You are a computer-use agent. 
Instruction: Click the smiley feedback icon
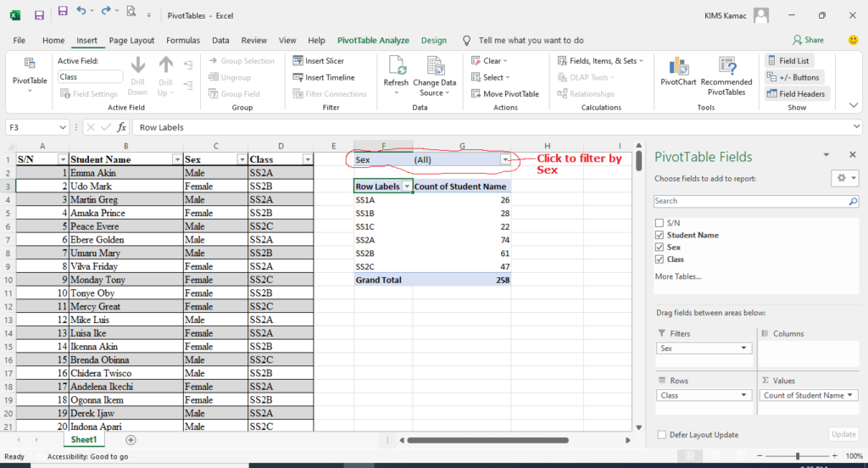point(854,40)
